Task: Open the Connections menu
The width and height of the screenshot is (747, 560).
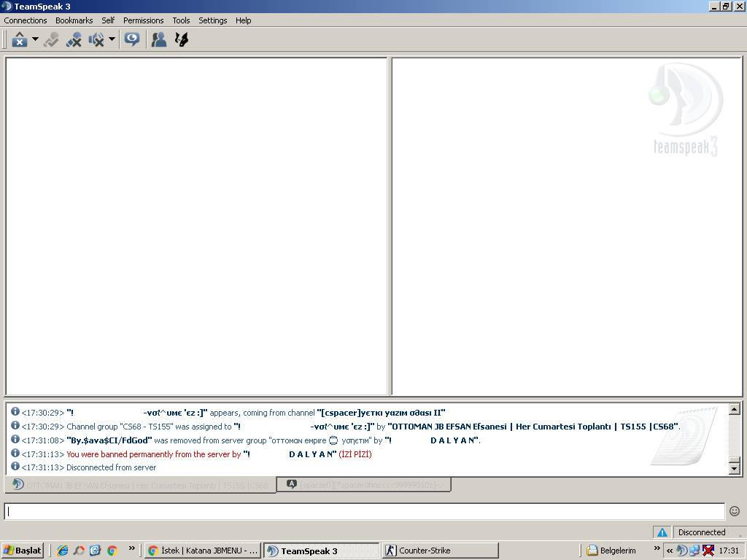Action: pos(26,20)
